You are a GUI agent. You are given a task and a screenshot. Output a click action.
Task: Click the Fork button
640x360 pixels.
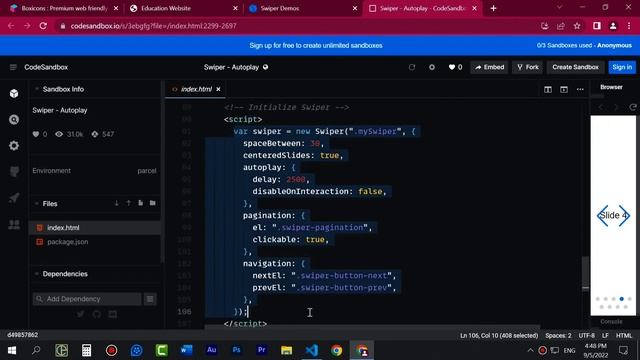527,67
